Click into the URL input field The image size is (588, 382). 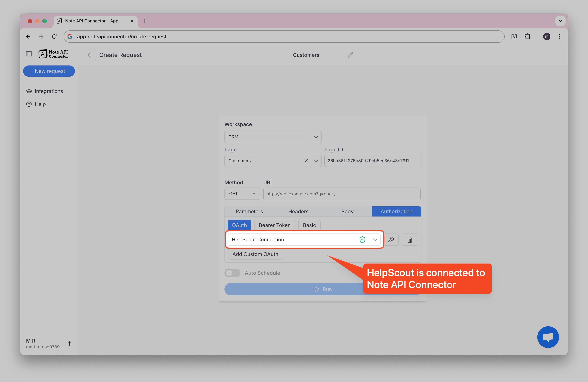342,194
